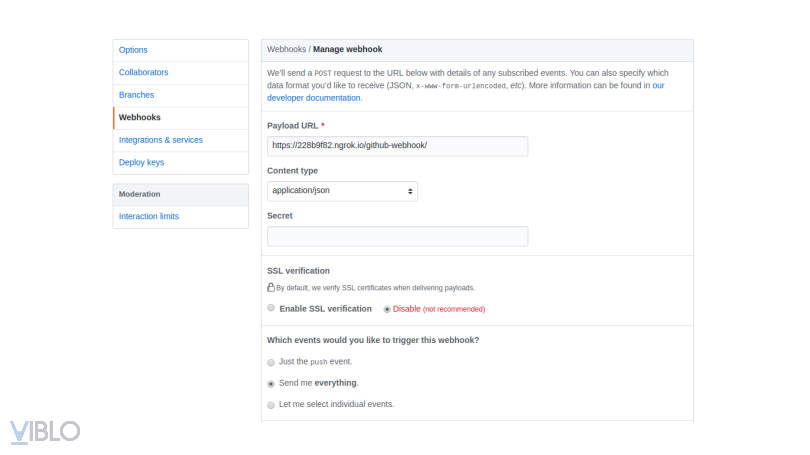Click into the Payload URL field
Image resolution: width=810 pixels, height=455 pixels.
[397, 146]
